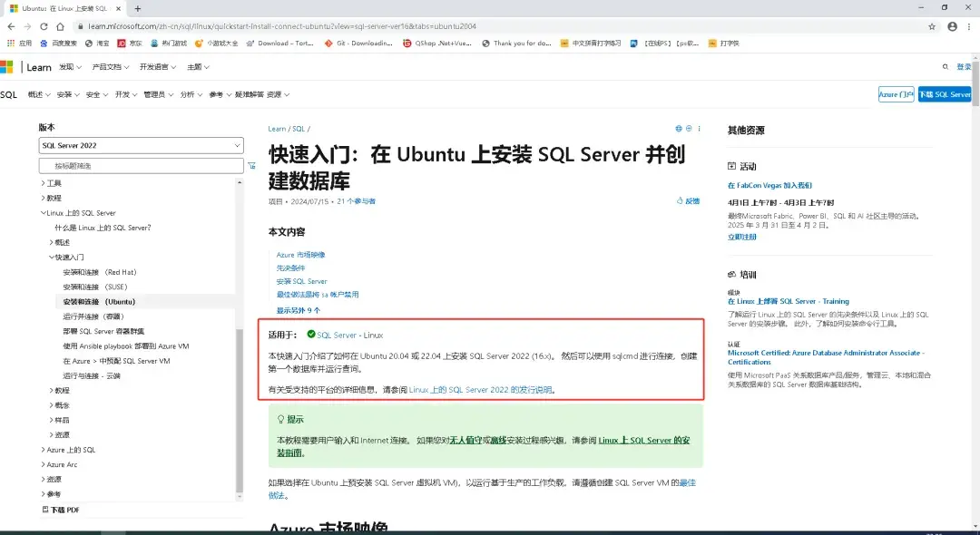Open the SQL Server 2022 version dropdown

pos(141,145)
